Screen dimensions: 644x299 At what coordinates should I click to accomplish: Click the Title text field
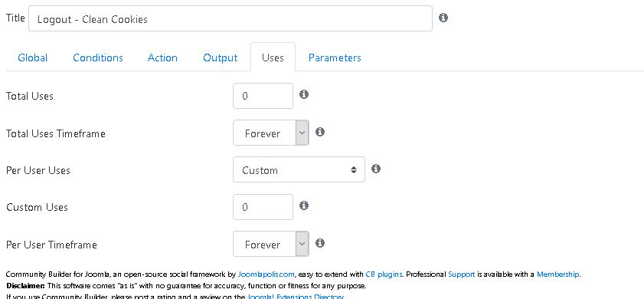(230, 18)
